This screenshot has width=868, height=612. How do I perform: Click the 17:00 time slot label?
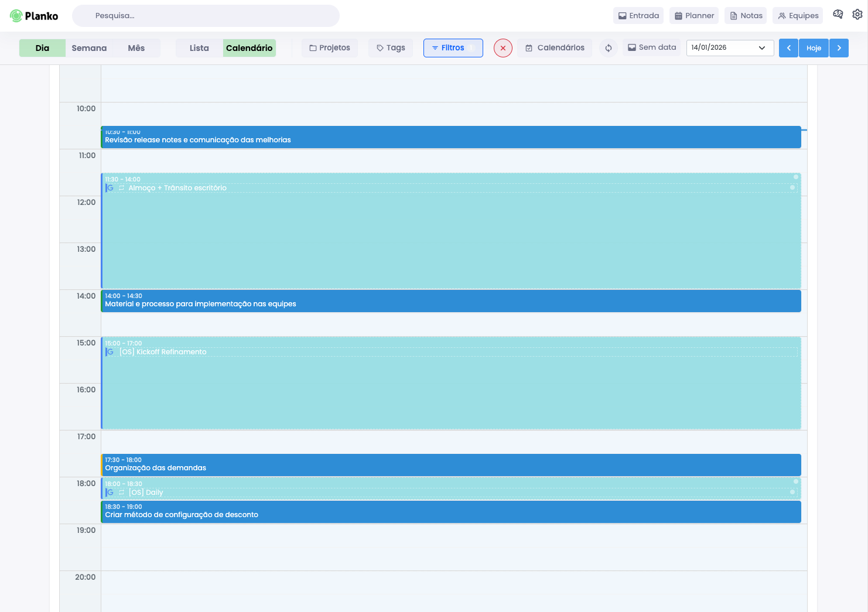pos(86,436)
